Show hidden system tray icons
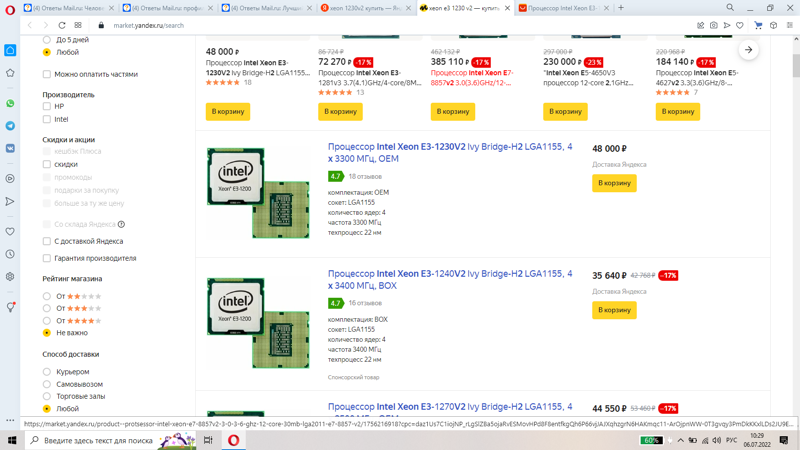 (x=681, y=440)
